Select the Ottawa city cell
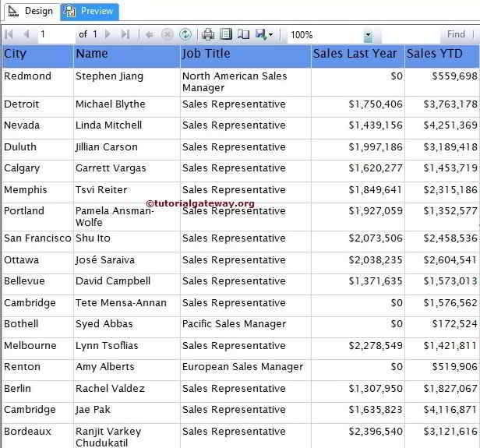This screenshot has width=480, height=448. pyautogui.click(x=37, y=263)
